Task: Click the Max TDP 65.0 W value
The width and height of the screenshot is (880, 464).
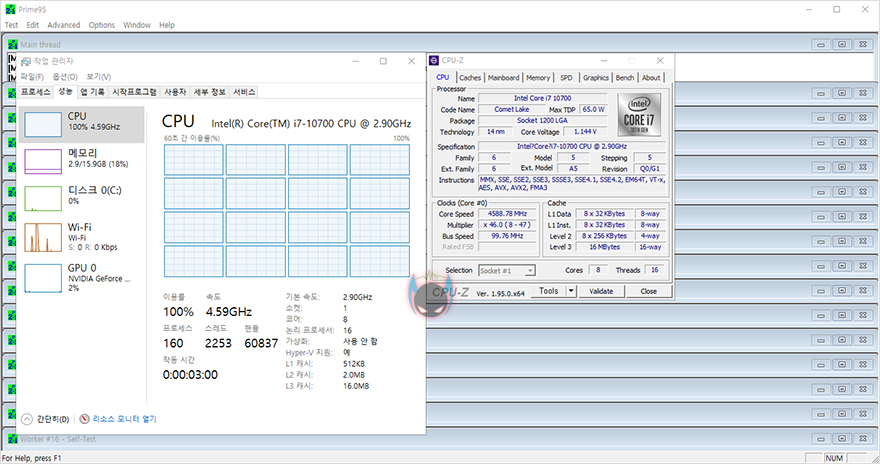Action: tap(593, 109)
